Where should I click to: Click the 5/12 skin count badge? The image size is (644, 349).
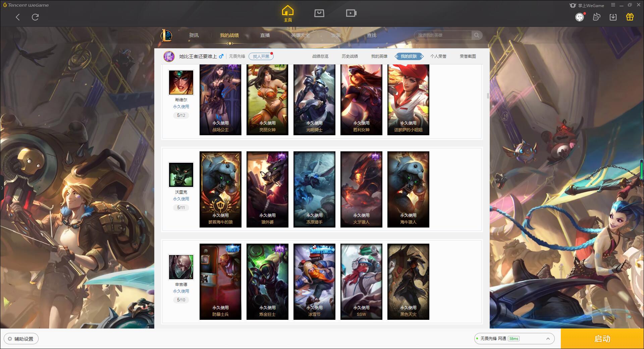point(181,115)
